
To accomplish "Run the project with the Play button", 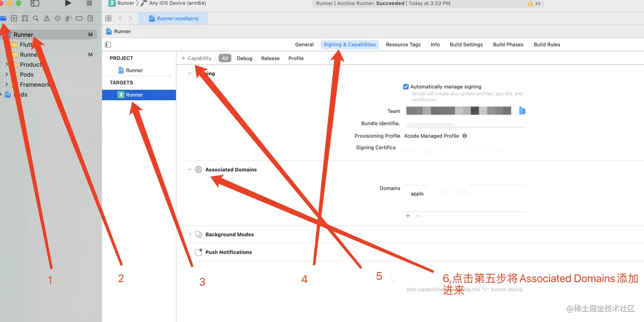I will (x=68, y=3).
